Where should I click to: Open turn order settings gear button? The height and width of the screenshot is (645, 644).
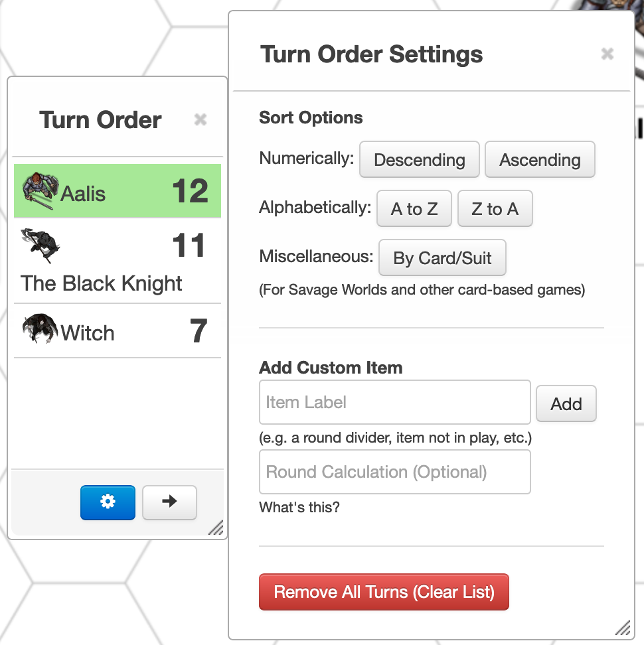(x=108, y=502)
